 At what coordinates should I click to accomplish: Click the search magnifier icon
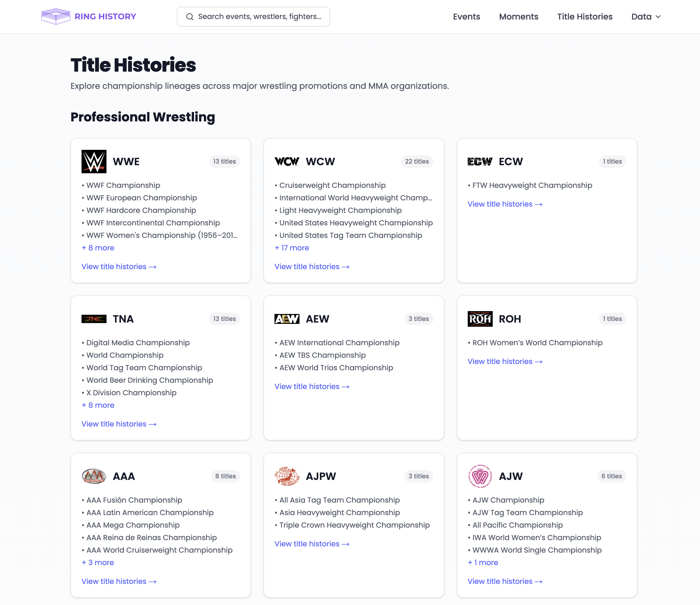coord(190,16)
